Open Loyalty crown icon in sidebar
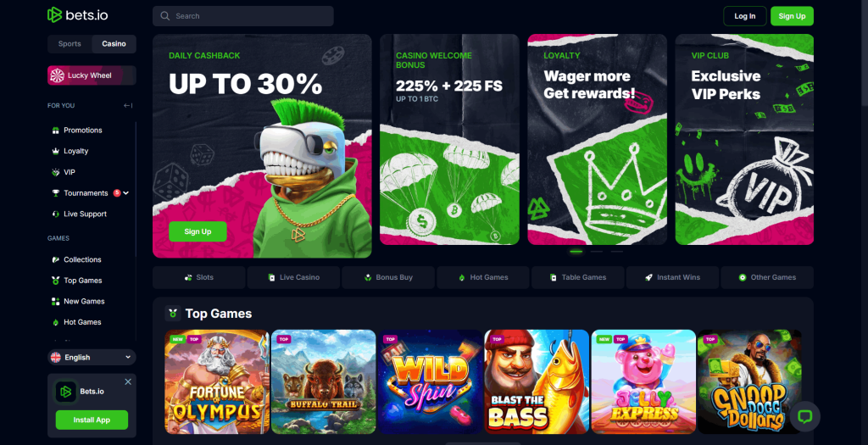The height and width of the screenshot is (445, 868). (55, 151)
